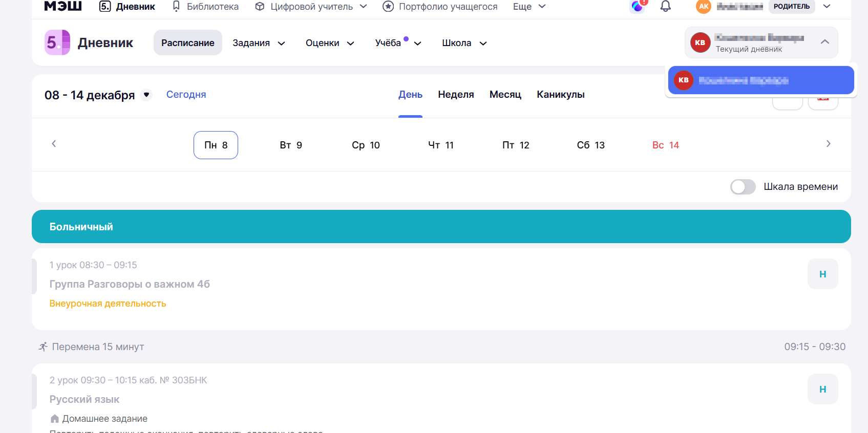Select Saturday Сб 13
868x433 pixels.
[x=591, y=145]
